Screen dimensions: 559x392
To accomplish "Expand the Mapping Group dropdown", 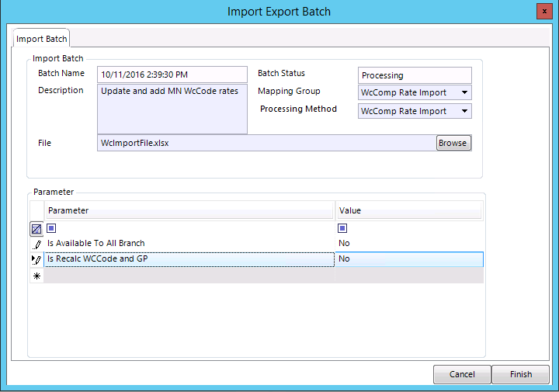I will coord(464,93).
